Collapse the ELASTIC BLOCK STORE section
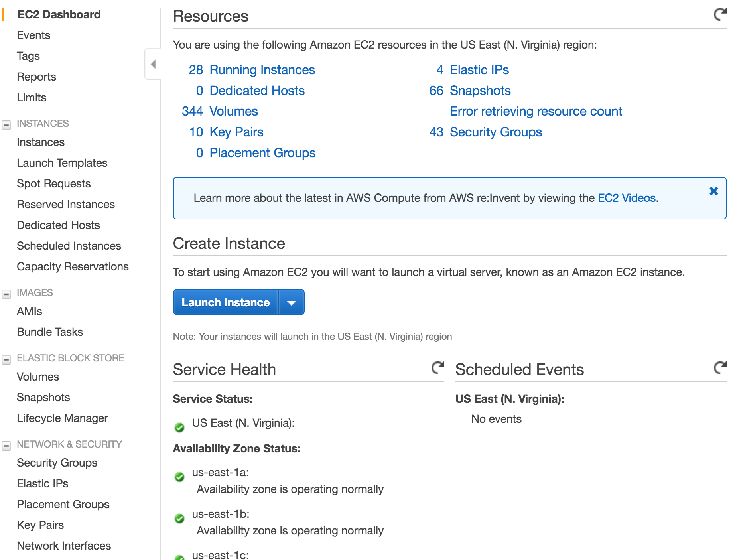This screenshot has height=560, width=733. click(x=6, y=360)
